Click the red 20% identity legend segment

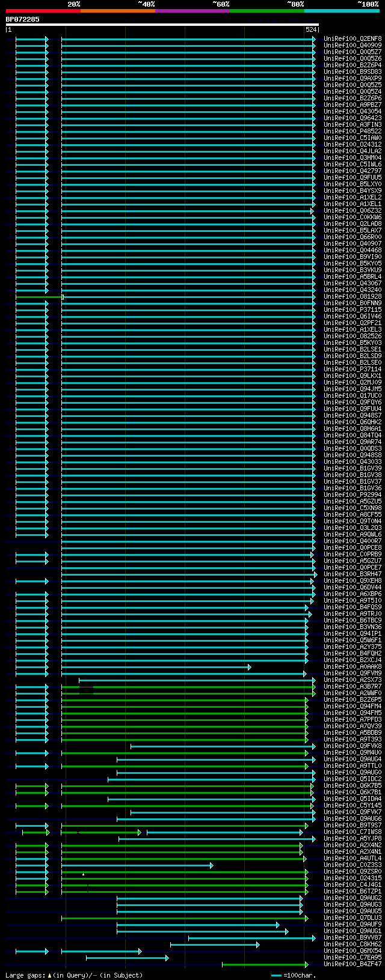click(x=43, y=11)
